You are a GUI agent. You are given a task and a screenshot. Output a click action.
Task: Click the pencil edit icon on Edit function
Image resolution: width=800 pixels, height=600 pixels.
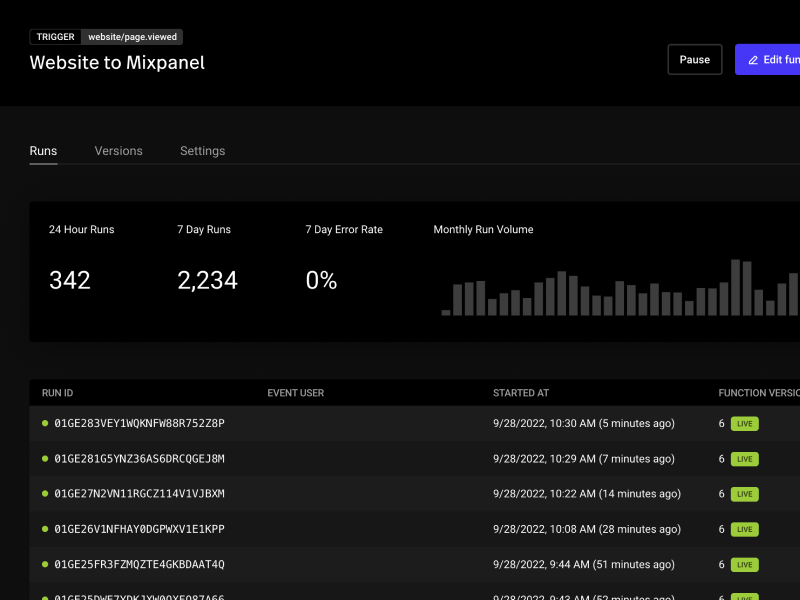(754, 59)
